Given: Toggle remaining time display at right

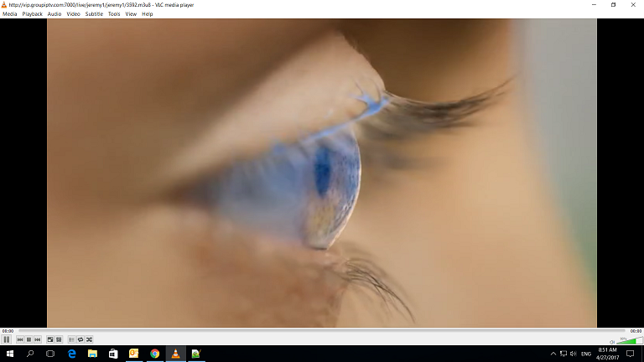Looking at the screenshot, I should 636,331.
